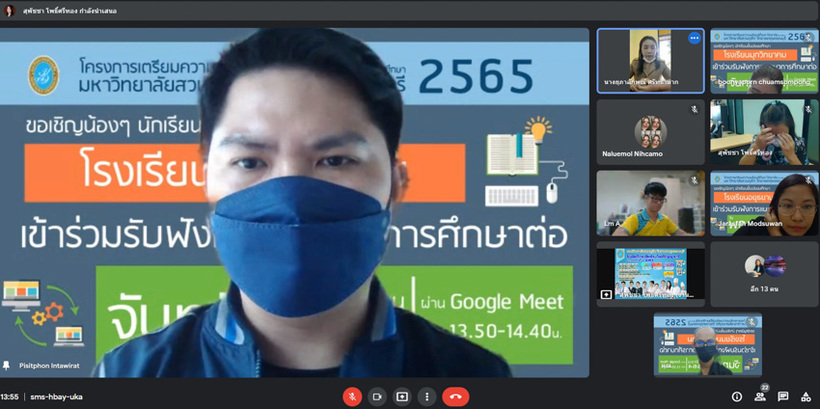Select the tile of woman covering her face

(764, 132)
